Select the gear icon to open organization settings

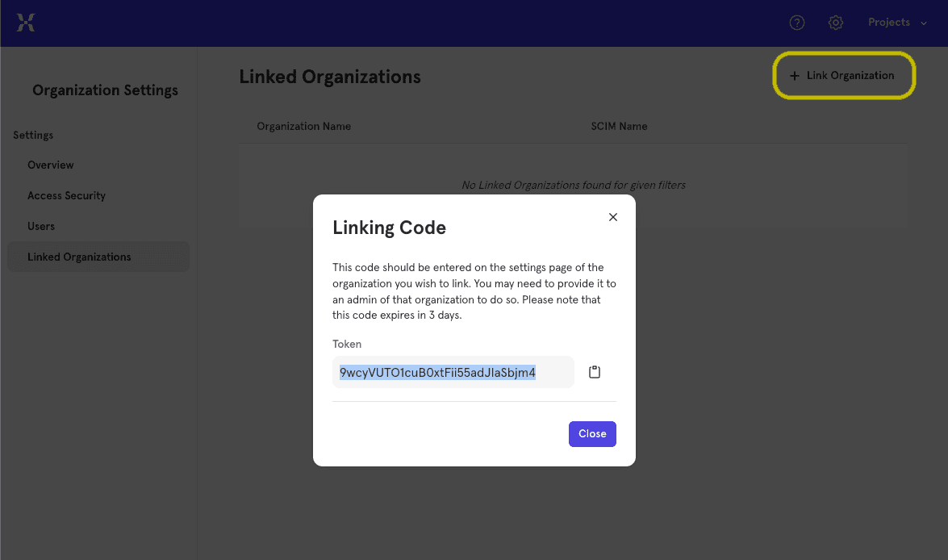point(836,22)
